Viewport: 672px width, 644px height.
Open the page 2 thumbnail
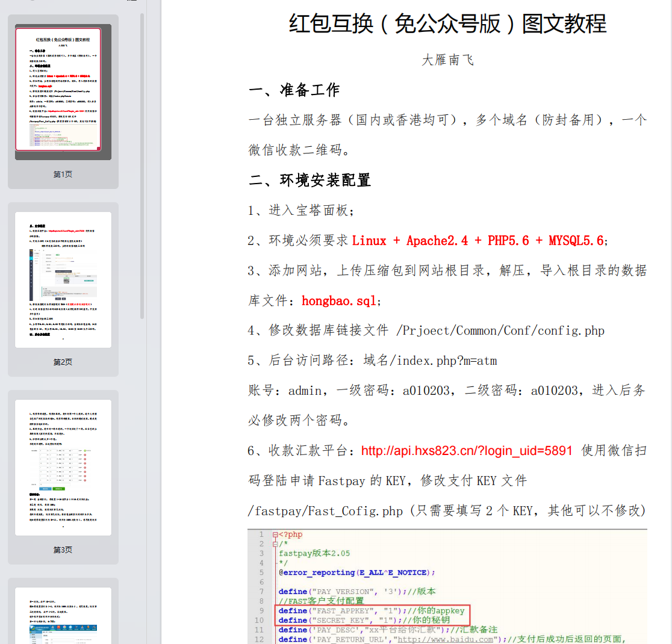[63, 279]
